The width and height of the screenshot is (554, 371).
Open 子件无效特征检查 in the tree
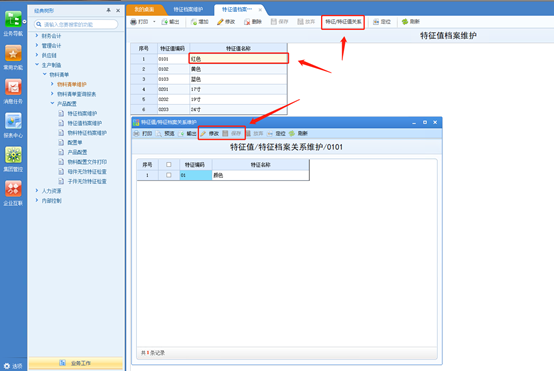(x=87, y=181)
